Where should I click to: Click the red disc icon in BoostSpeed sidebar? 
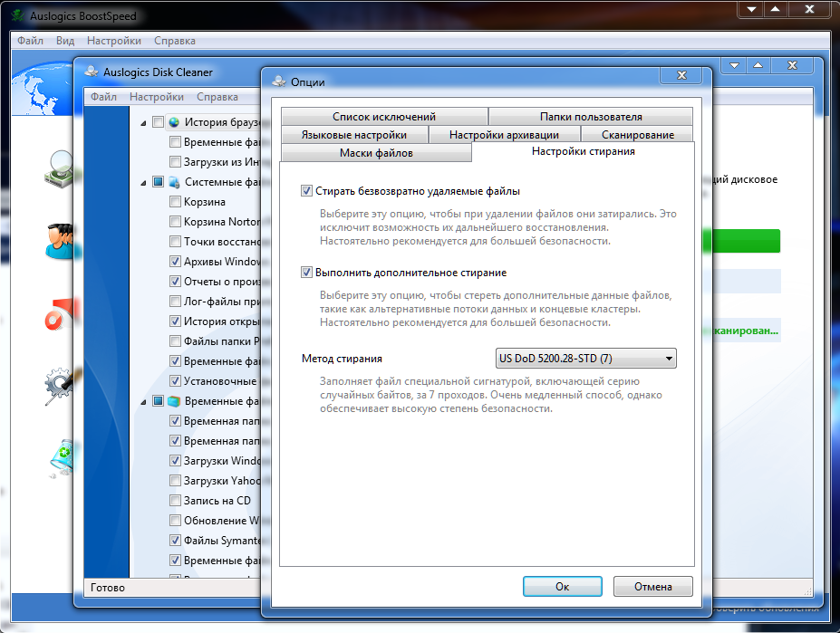click(x=61, y=315)
